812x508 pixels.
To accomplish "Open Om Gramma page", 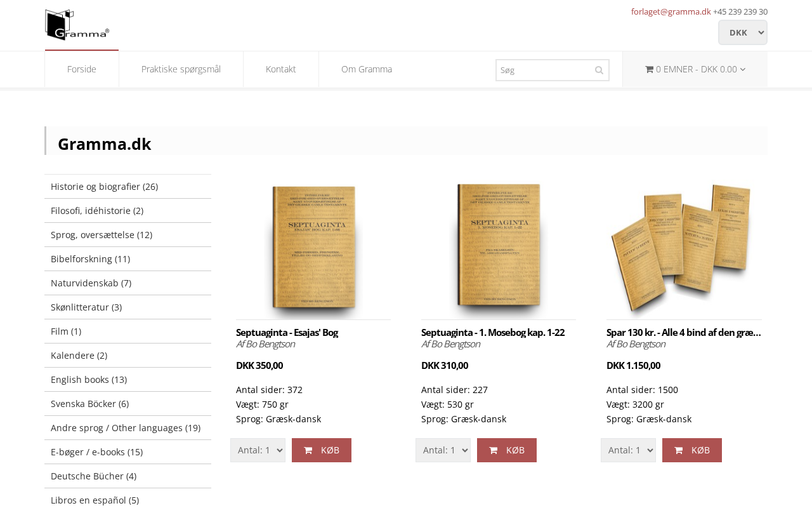I will (367, 69).
